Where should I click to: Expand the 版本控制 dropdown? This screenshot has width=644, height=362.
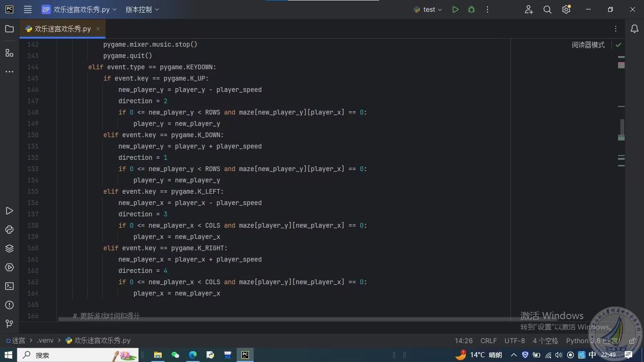pyautogui.click(x=142, y=9)
